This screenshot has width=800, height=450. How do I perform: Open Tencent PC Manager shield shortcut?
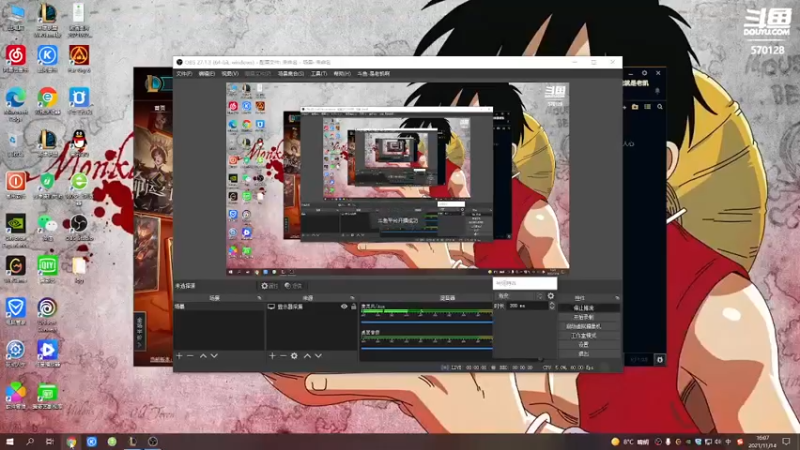[16, 311]
